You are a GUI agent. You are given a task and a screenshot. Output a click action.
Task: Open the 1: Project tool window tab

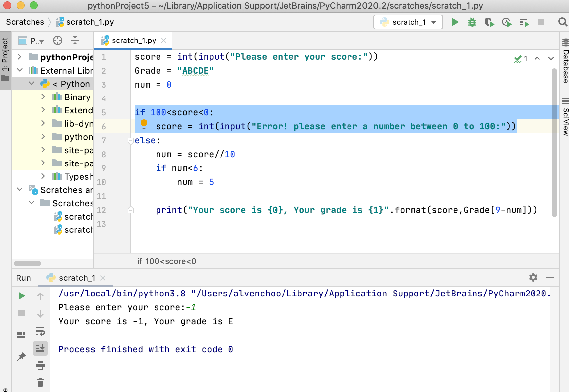tap(5, 60)
